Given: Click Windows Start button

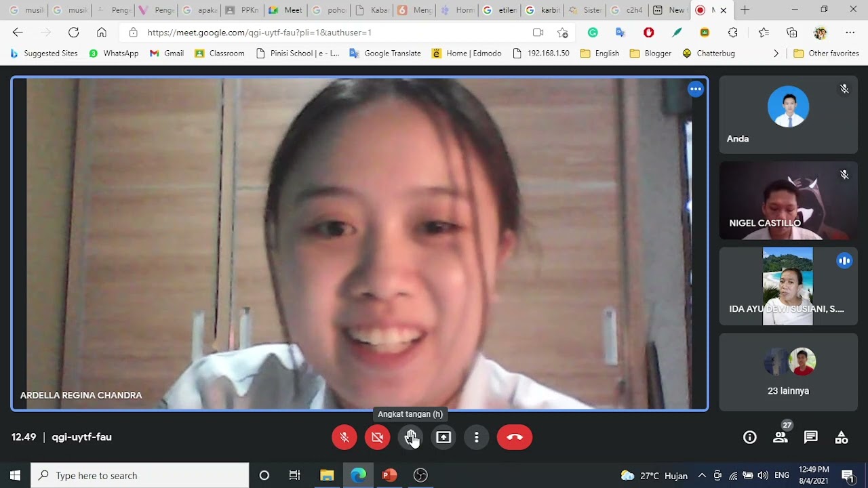Looking at the screenshot, I should click(x=15, y=475).
